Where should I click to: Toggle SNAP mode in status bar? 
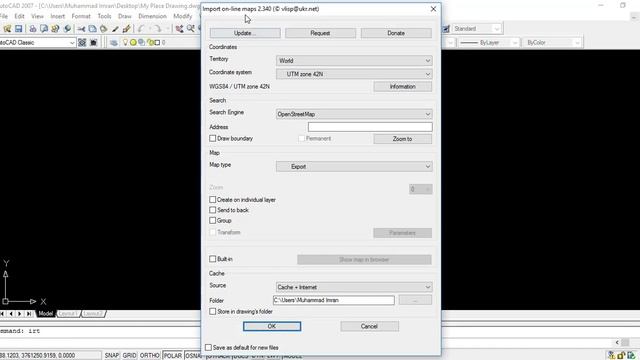111,356
